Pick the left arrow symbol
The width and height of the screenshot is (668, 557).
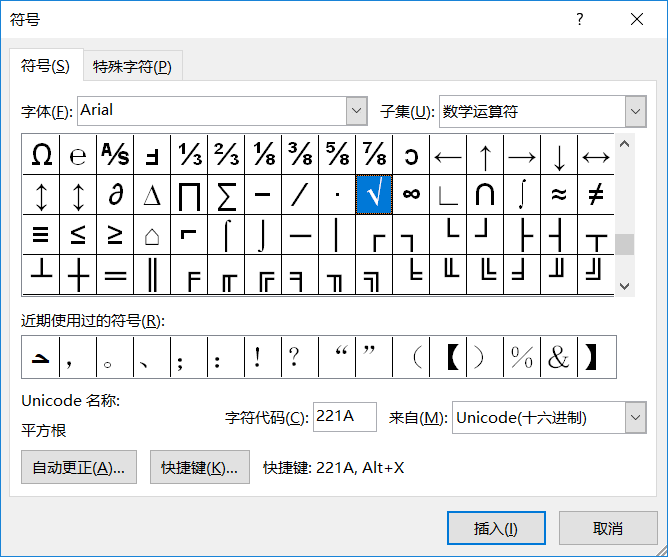[448, 154]
